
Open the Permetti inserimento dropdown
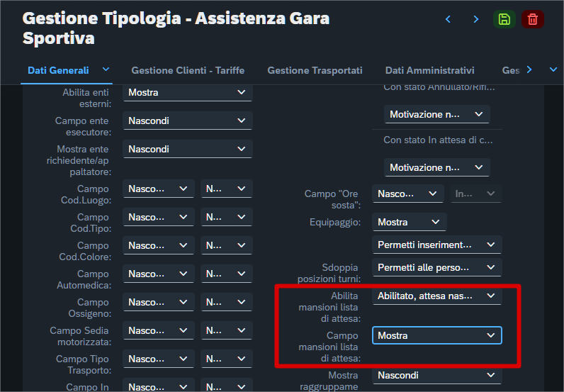pyautogui.click(x=436, y=245)
